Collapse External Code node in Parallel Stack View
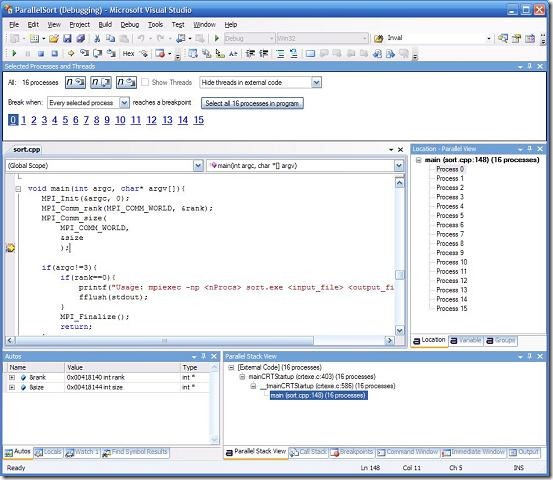 point(231,367)
